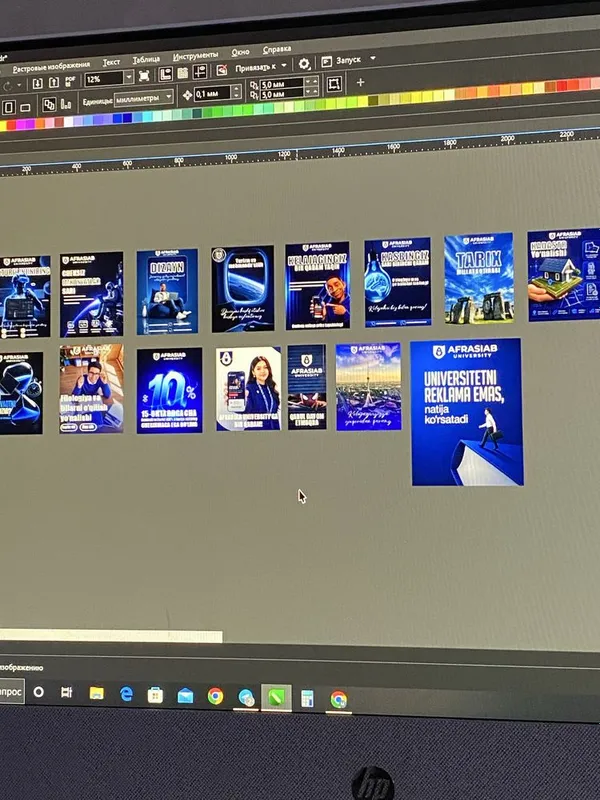This screenshot has height=800, width=600.
Task: Pick the dark blue palette swatch
Action: click(x=127, y=117)
